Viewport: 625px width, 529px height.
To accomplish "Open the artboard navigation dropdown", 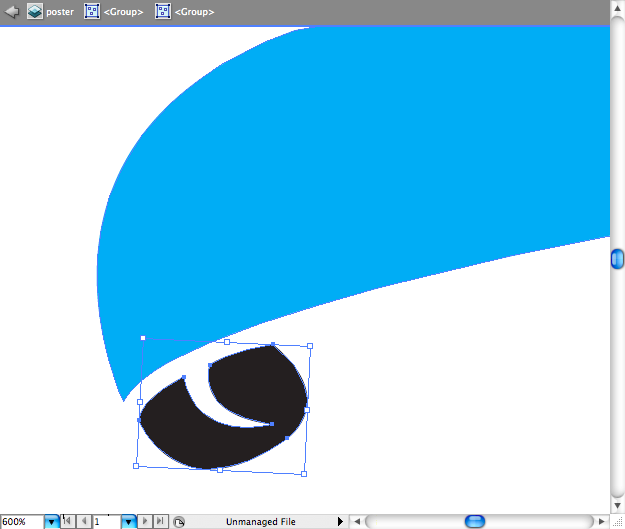I will (x=128, y=521).
